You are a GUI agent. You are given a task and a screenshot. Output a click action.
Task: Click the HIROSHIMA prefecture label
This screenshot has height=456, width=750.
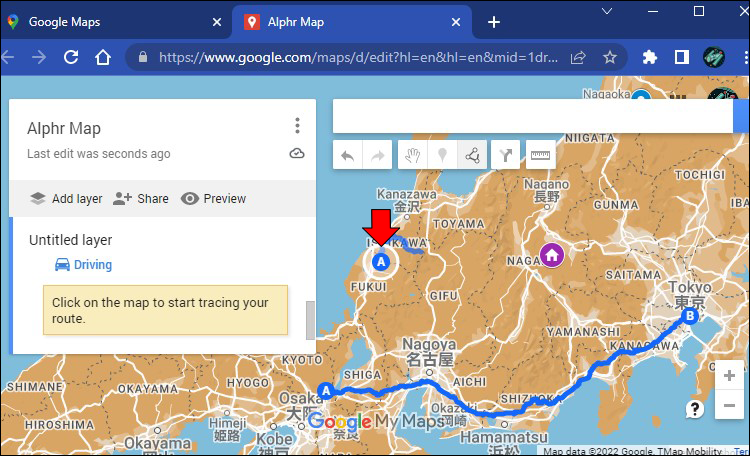[x=59, y=425]
